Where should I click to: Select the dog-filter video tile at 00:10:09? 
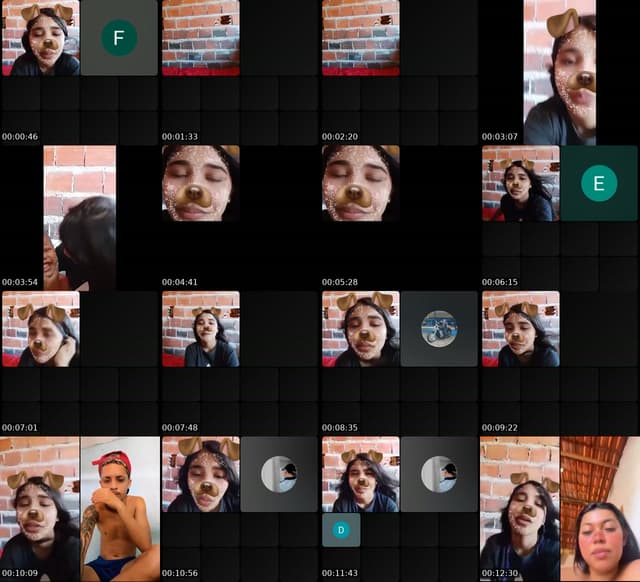point(40,509)
